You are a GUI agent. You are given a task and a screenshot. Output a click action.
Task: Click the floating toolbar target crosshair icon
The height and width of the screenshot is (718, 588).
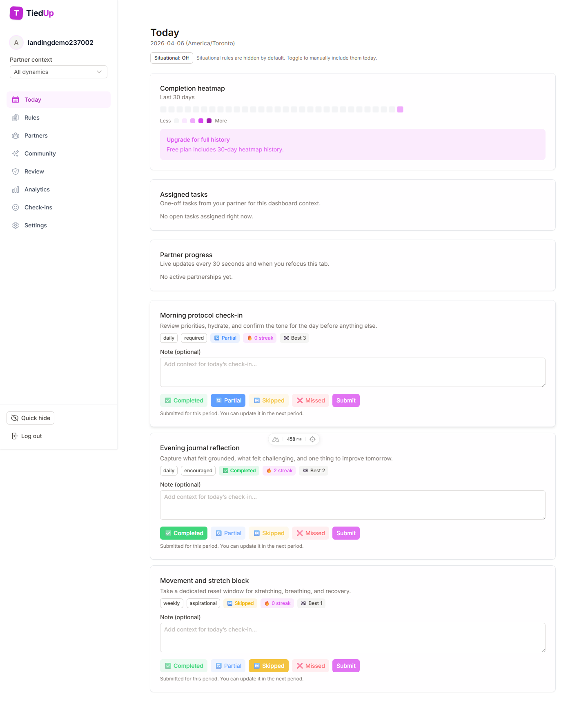(312, 439)
